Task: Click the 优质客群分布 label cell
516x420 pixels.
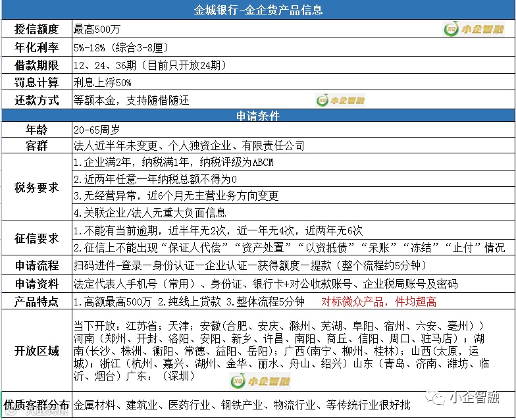Action: (37, 404)
